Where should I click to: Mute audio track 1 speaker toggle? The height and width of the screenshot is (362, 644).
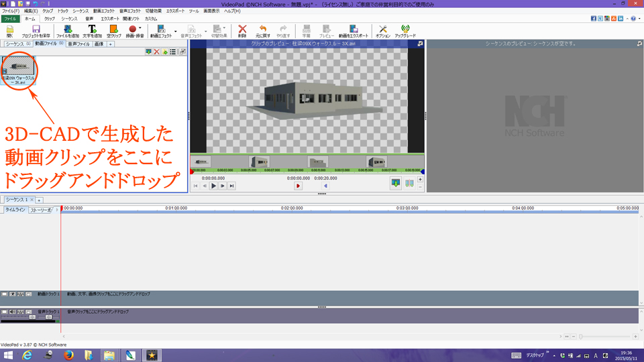point(12,312)
